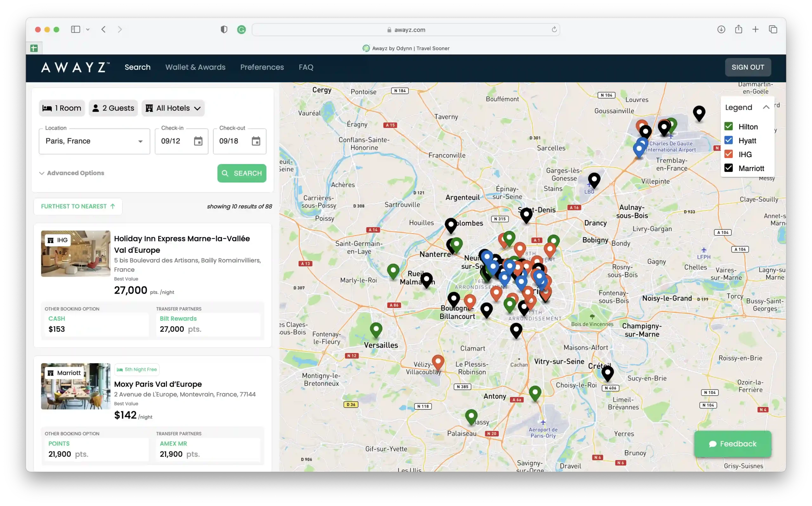This screenshot has width=812, height=506.
Task: Open the privacy shield icon
Action: [224, 30]
